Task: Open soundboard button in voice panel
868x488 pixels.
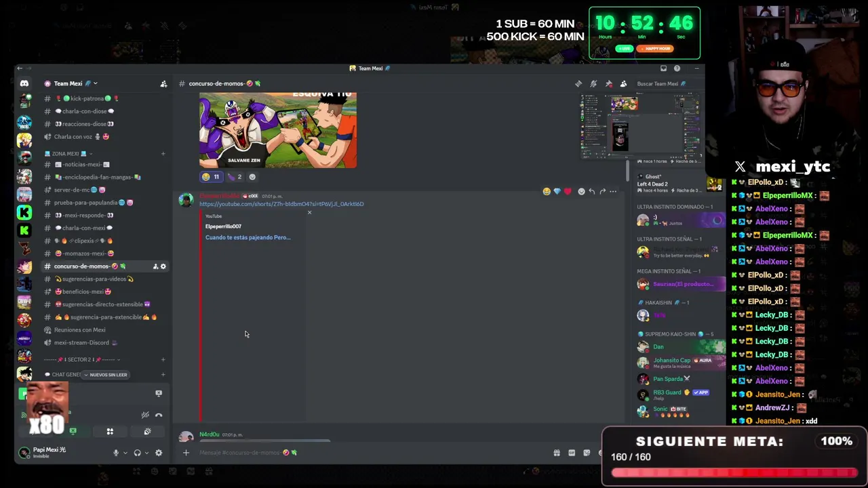Action: [147, 431]
